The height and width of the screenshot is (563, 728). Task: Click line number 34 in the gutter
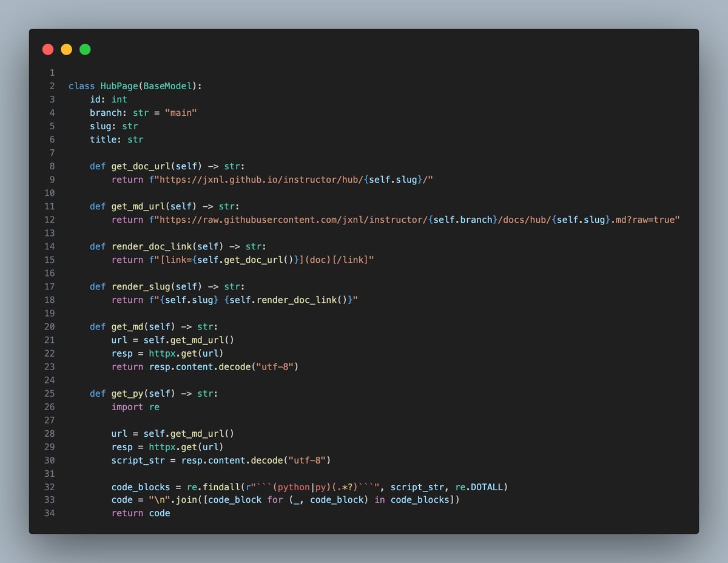pos(50,513)
